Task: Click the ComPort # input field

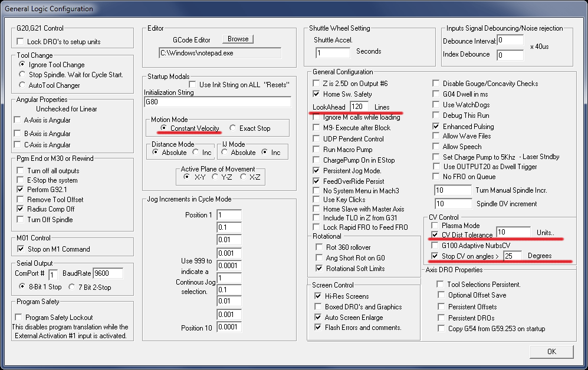Action: pyautogui.click(x=53, y=274)
